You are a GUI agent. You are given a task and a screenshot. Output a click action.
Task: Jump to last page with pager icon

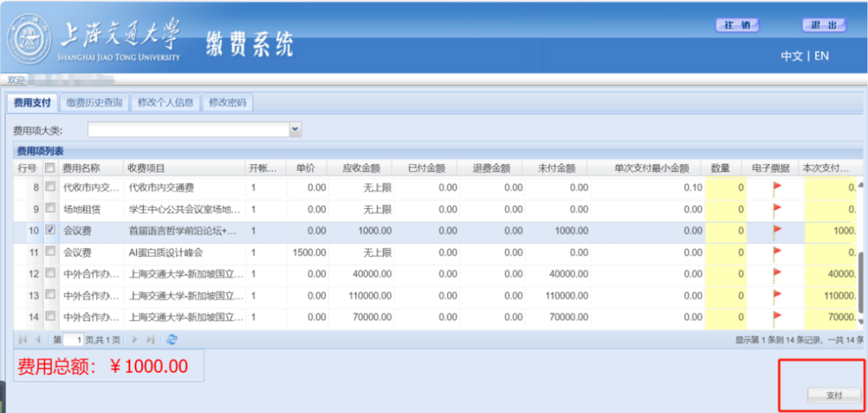click(x=150, y=340)
